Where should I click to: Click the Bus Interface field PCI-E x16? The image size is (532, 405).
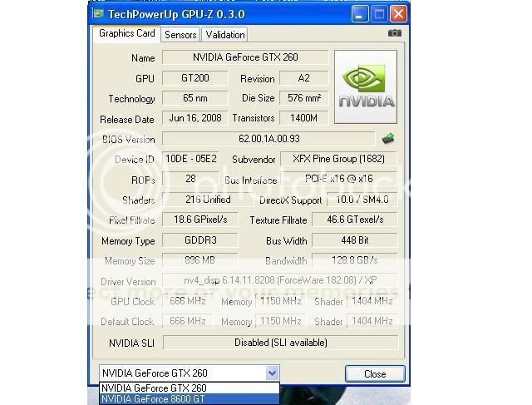[338, 179]
